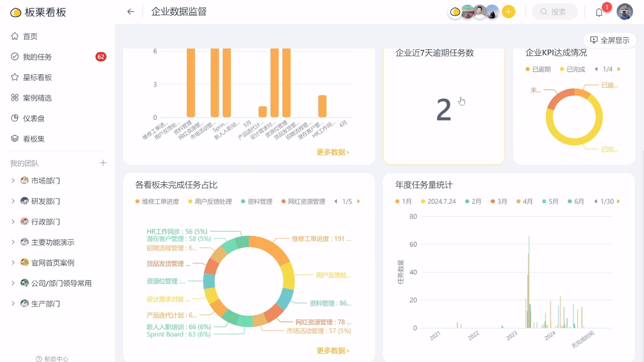Click the 市场部门 team avatar icon
This screenshot has height=362, width=644.
point(25,180)
